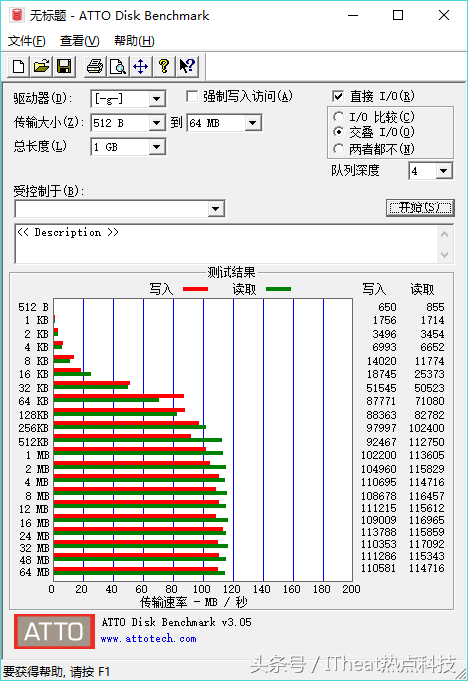Open About with the yellow question mark icon
The height and width of the screenshot is (681, 468).
(164, 66)
